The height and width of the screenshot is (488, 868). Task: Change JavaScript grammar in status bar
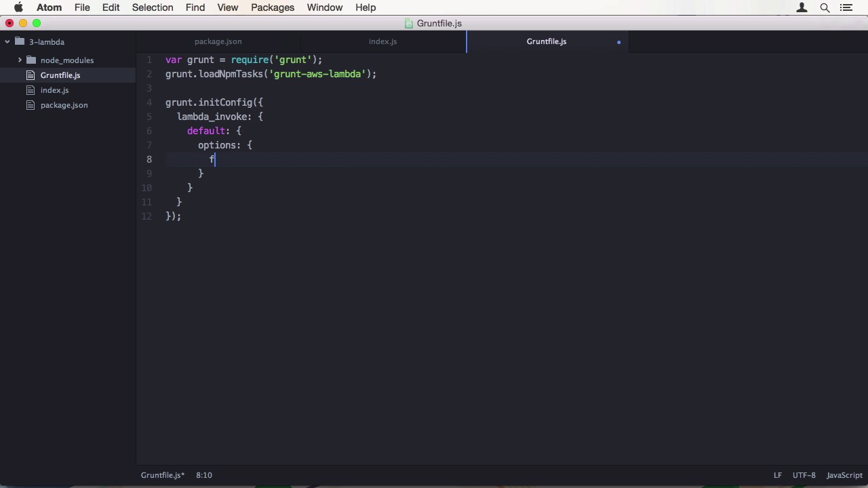(x=844, y=475)
